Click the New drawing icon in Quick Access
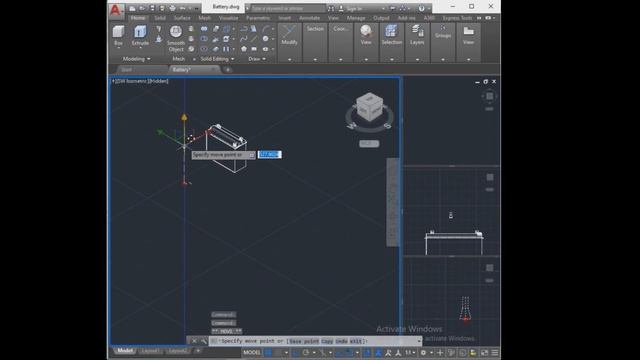This screenshot has width=640, height=360. coord(132,8)
